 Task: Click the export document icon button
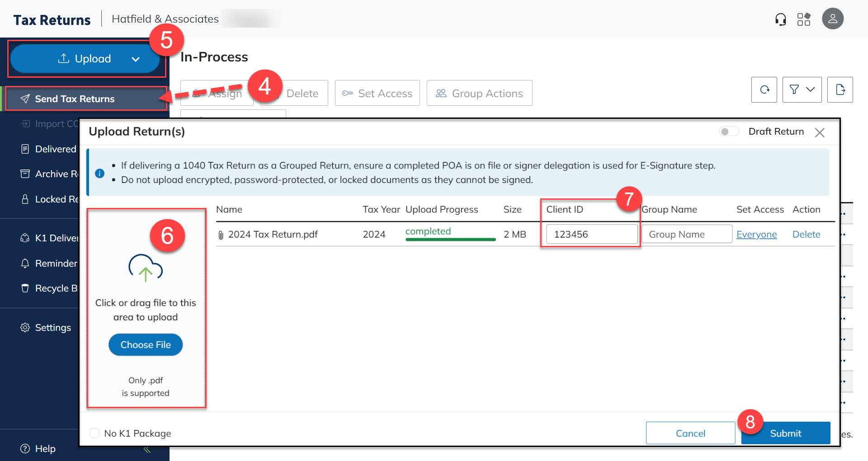pos(840,89)
